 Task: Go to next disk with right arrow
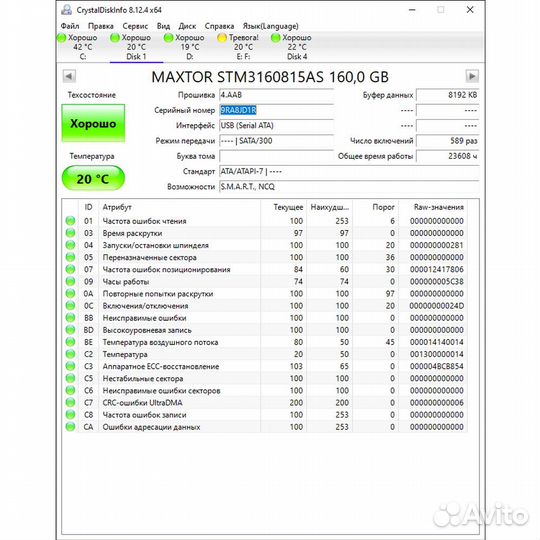point(472,76)
